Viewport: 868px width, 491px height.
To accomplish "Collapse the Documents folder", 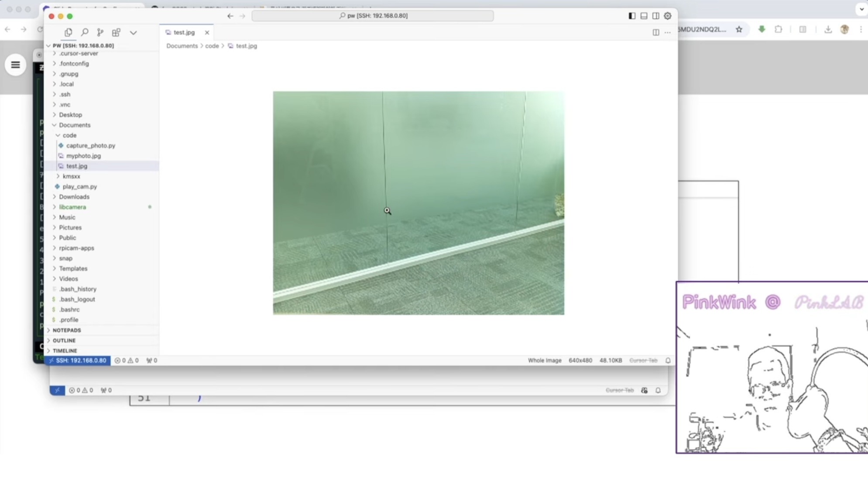I will click(75, 125).
